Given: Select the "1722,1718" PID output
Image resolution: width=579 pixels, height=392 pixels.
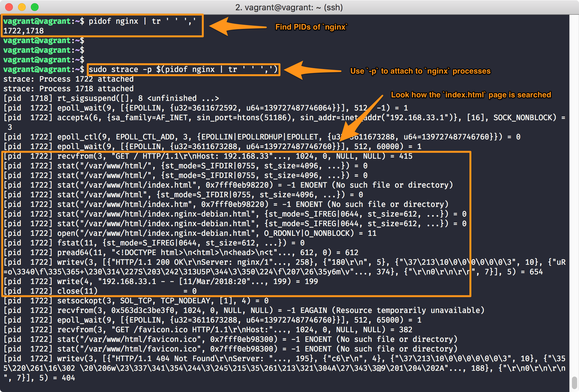Looking at the screenshot, I should point(23,31).
